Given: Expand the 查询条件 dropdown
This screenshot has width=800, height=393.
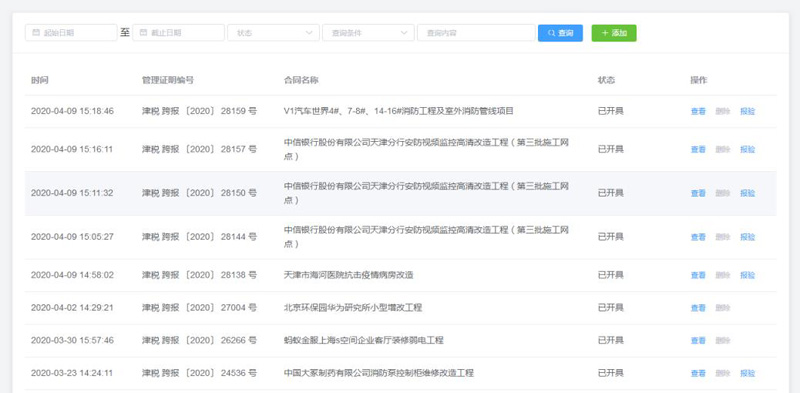Looking at the screenshot, I should click(368, 33).
